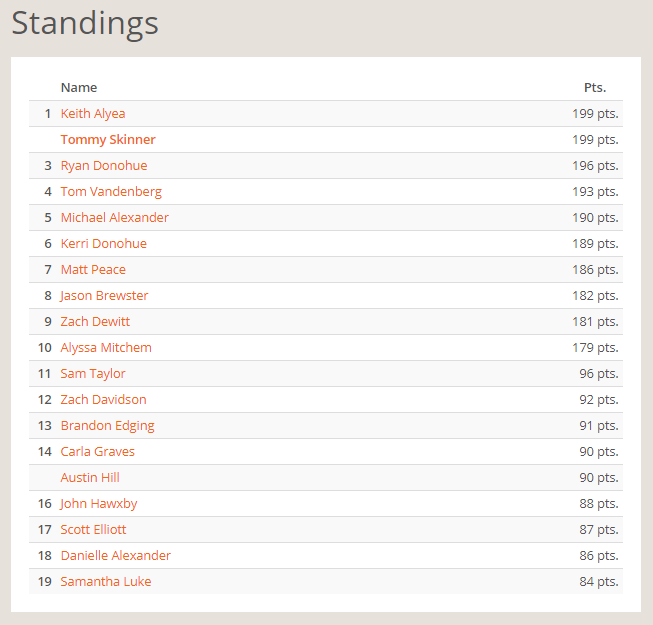Click Austin Hill's name
653x625 pixels.
(90, 478)
